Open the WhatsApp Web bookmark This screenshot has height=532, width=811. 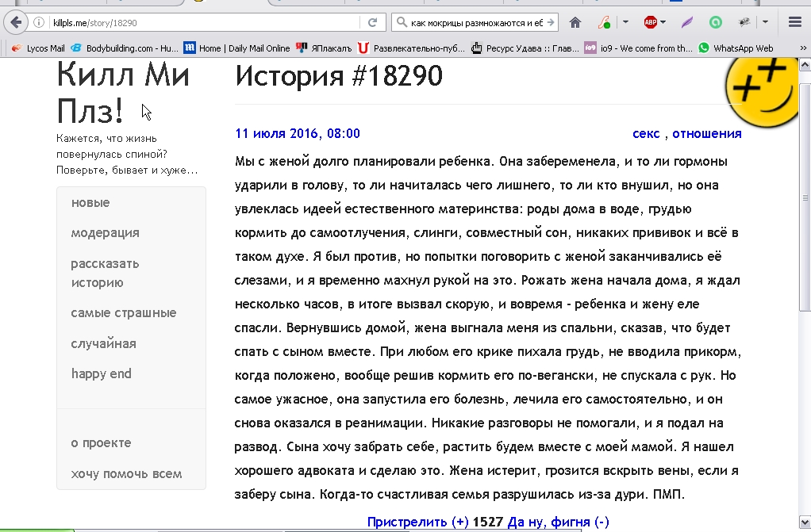pyautogui.click(x=736, y=48)
